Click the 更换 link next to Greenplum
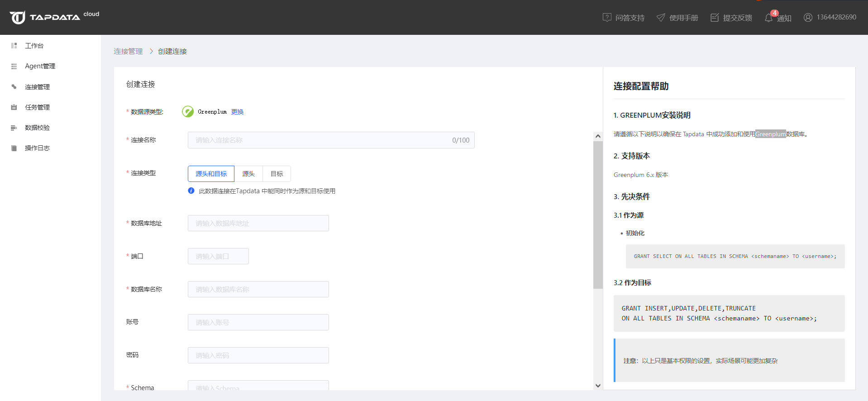The height and width of the screenshot is (401, 868). [x=237, y=112]
